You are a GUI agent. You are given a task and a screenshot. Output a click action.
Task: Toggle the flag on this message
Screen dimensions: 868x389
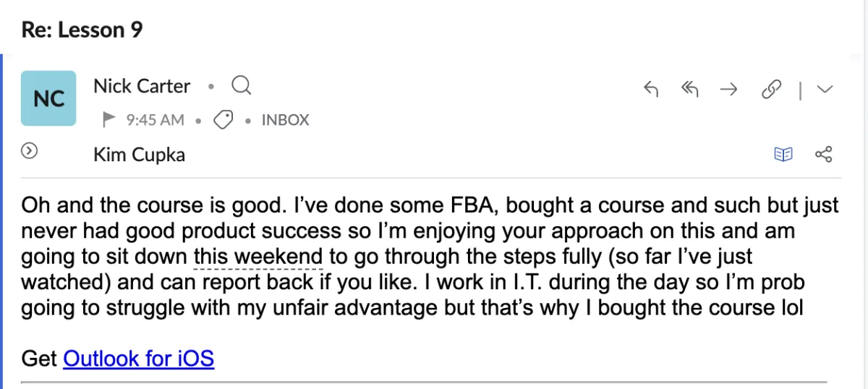coord(109,119)
